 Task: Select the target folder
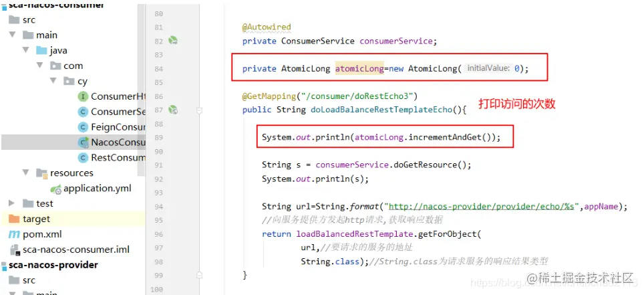click(x=36, y=219)
